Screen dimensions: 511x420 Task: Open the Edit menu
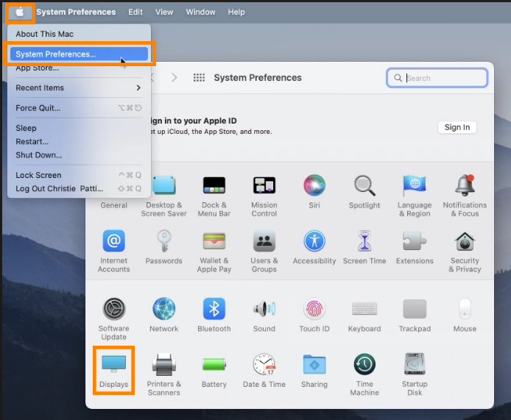pos(135,12)
